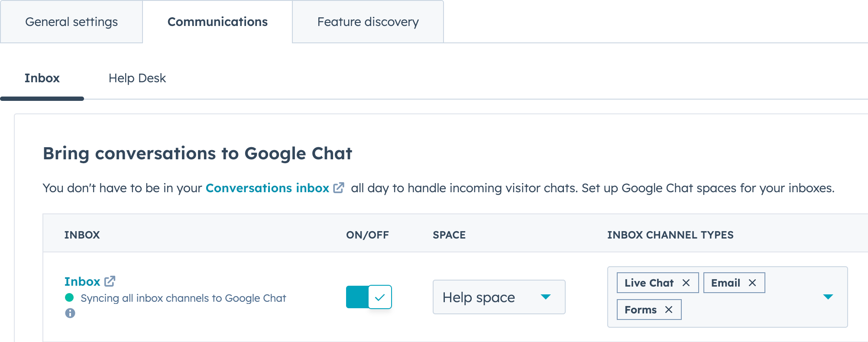Expand the inbox channel types dropdown arrow

click(828, 297)
